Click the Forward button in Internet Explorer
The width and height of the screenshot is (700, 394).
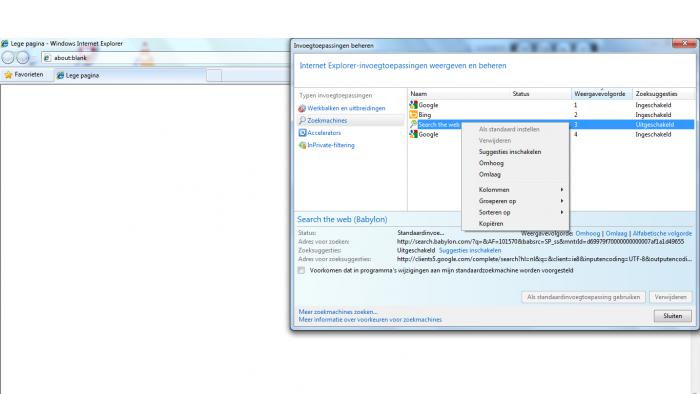pos(23,58)
